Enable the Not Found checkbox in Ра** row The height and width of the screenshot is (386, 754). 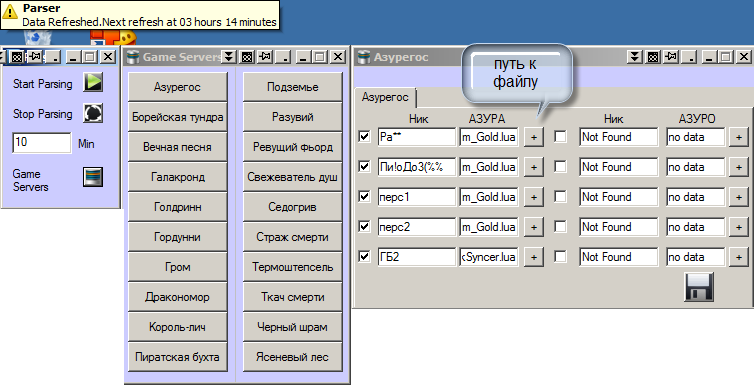pos(560,137)
